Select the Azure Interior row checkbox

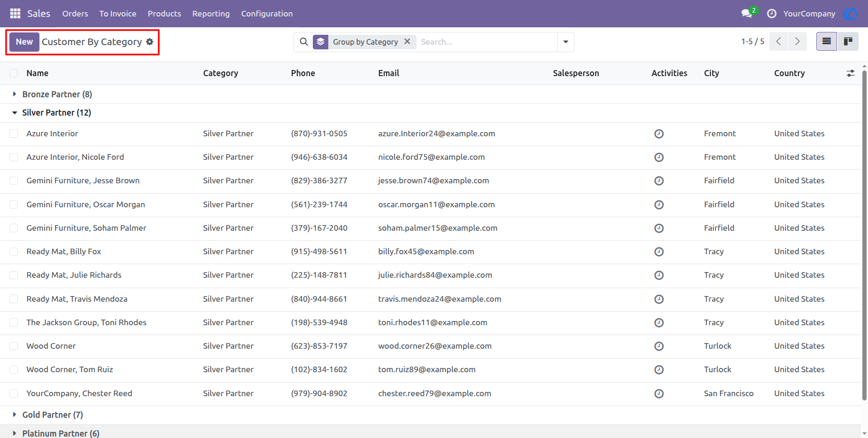14,133
